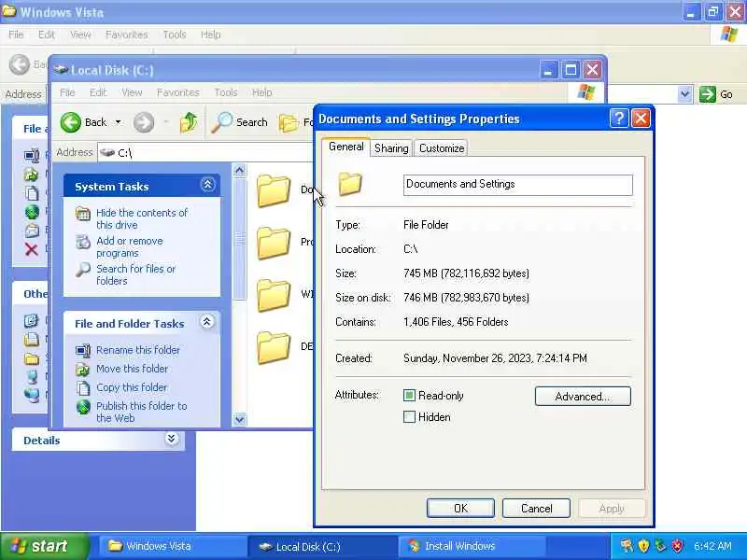Toggle the Hidden checkbox

pos(409,416)
